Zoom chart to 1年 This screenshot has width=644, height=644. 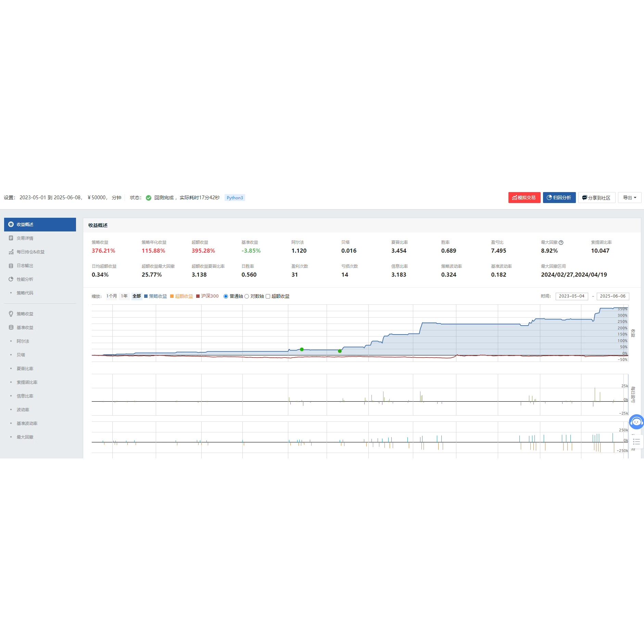[x=124, y=296]
